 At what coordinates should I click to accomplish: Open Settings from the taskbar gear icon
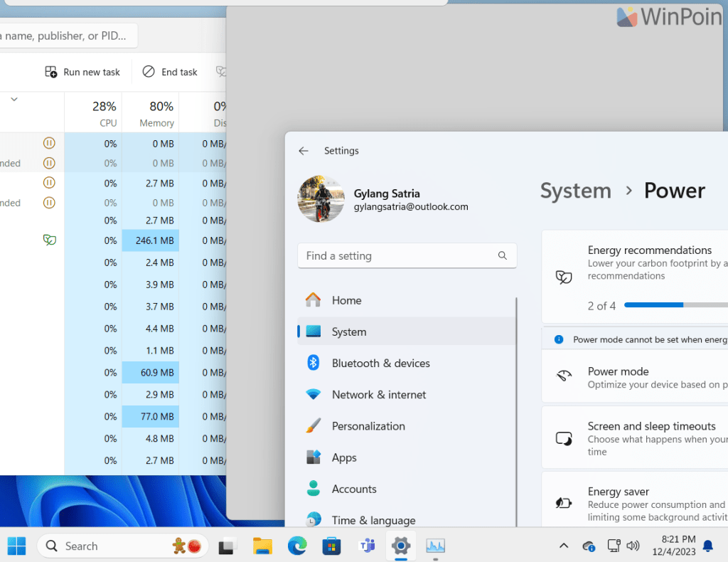click(x=401, y=546)
